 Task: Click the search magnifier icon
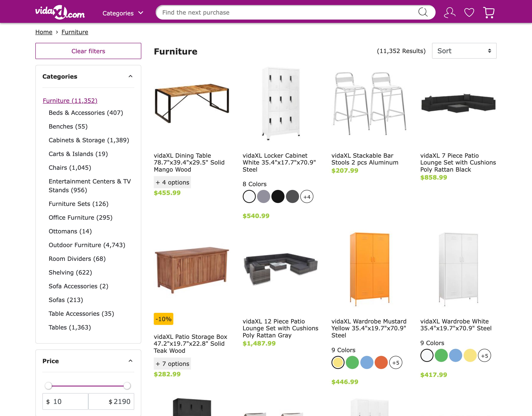click(x=423, y=12)
